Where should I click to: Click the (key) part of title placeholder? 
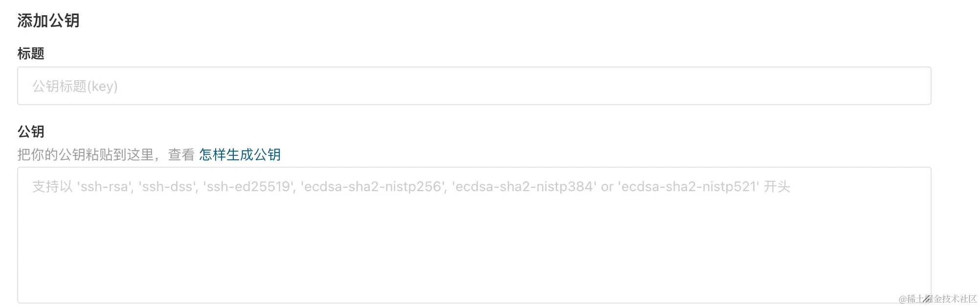point(103,87)
